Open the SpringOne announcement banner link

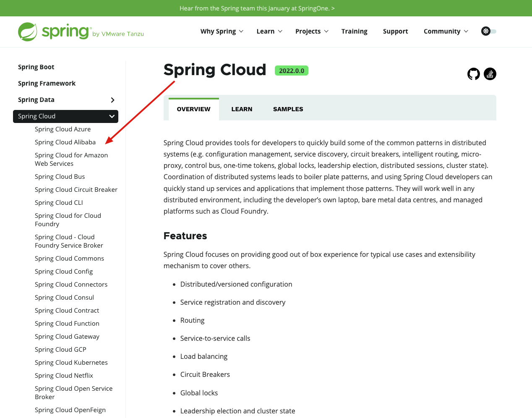tap(257, 8)
